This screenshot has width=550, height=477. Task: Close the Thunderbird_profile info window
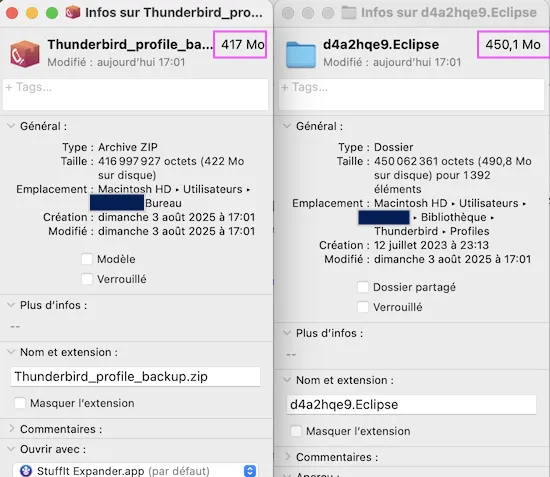12,13
